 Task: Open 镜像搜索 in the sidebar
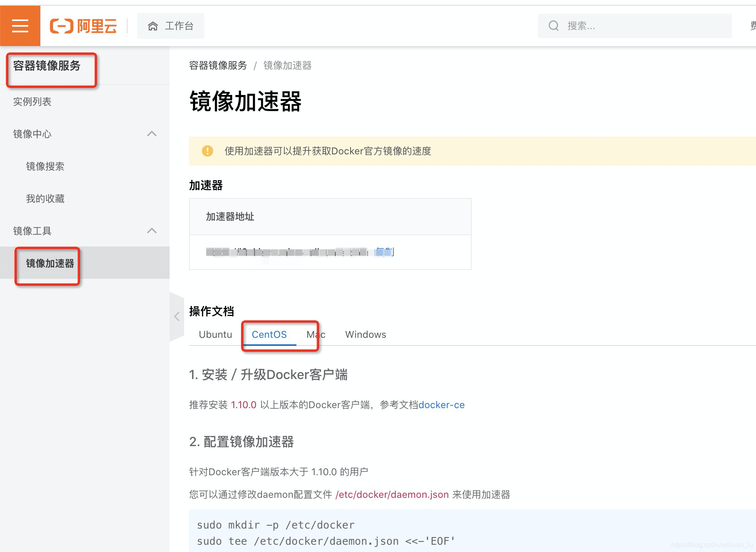coord(45,166)
